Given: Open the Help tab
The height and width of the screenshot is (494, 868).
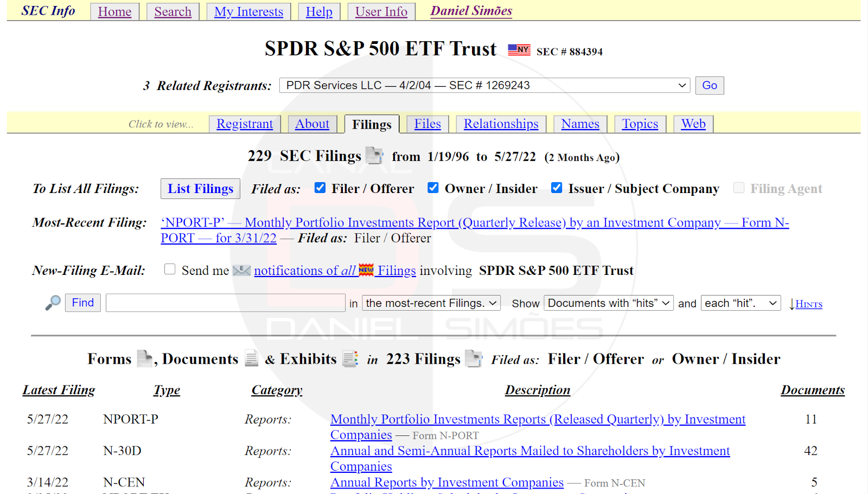Looking at the screenshot, I should 319,11.
